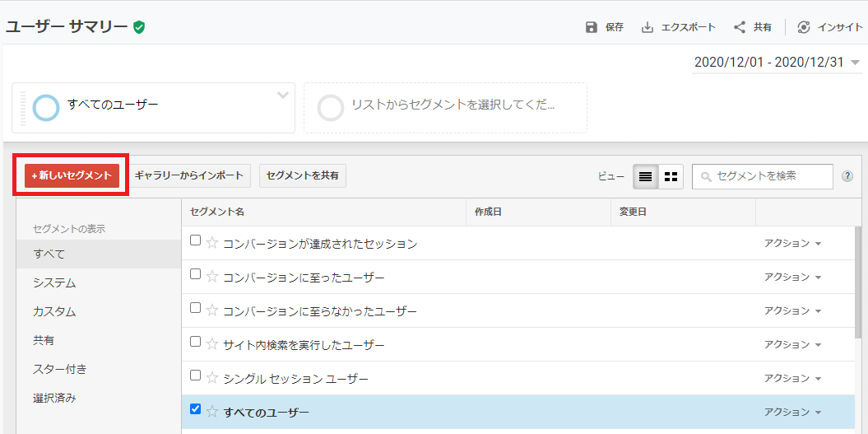Click the インサイト label
This screenshot has height=434, width=868.
coord(840,27)
